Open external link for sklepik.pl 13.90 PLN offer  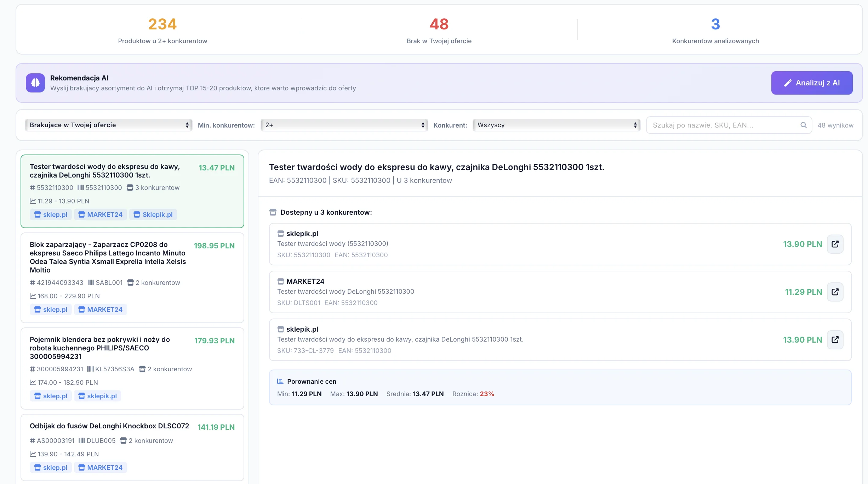(835, 244)
